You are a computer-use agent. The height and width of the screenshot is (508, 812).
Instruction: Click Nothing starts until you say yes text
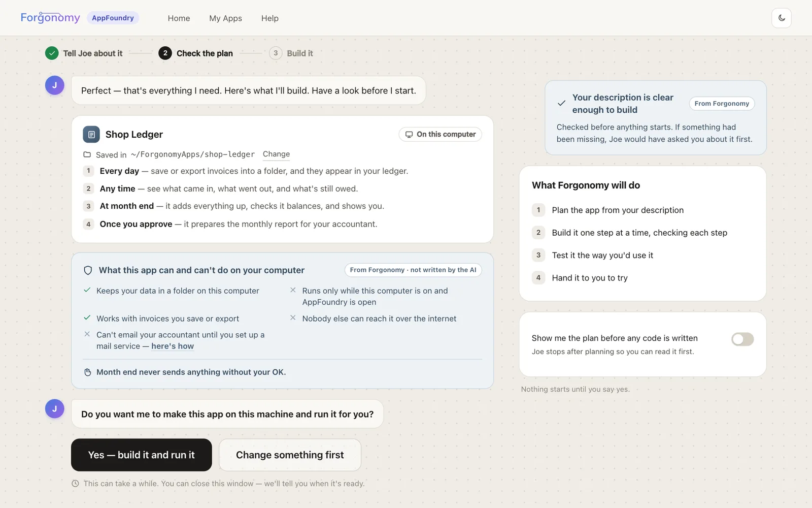tap(576, 389)
